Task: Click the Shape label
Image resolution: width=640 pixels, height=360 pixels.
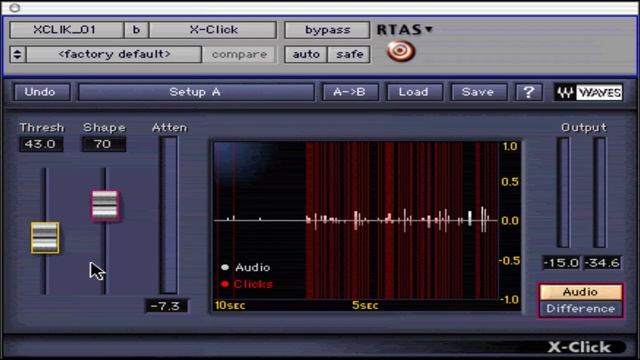Action: (x=104, y=128)
